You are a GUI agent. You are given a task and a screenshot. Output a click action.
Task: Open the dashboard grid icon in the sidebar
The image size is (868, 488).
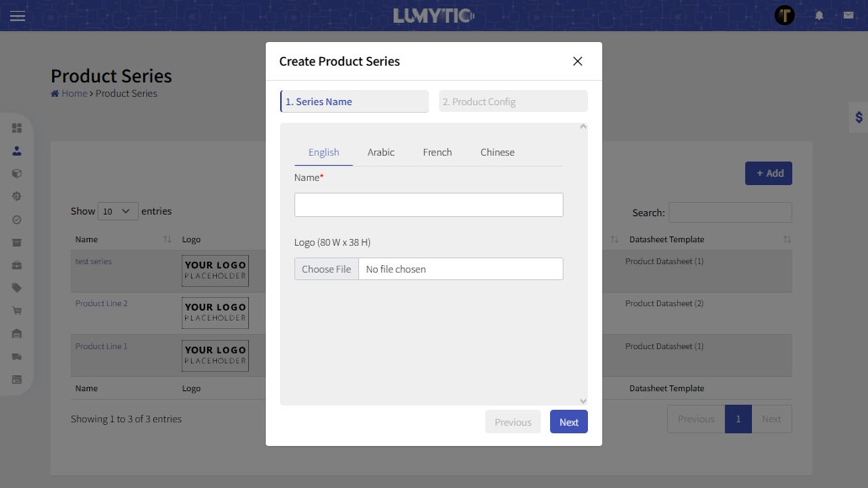16,128
